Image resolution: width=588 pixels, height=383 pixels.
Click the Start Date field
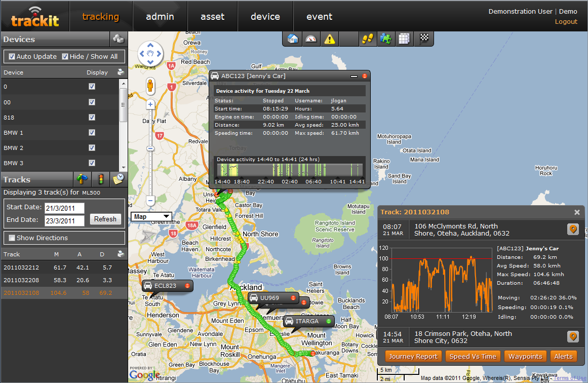pos(64,208)
